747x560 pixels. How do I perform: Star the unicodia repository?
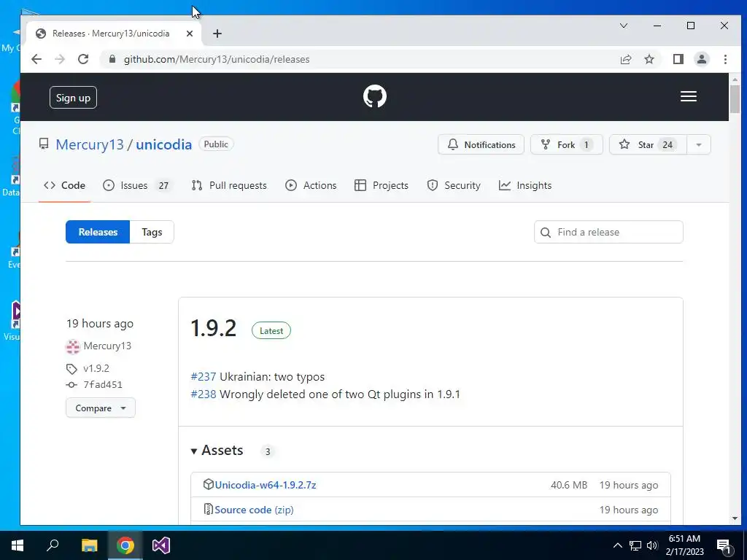(x=648, y=145)
